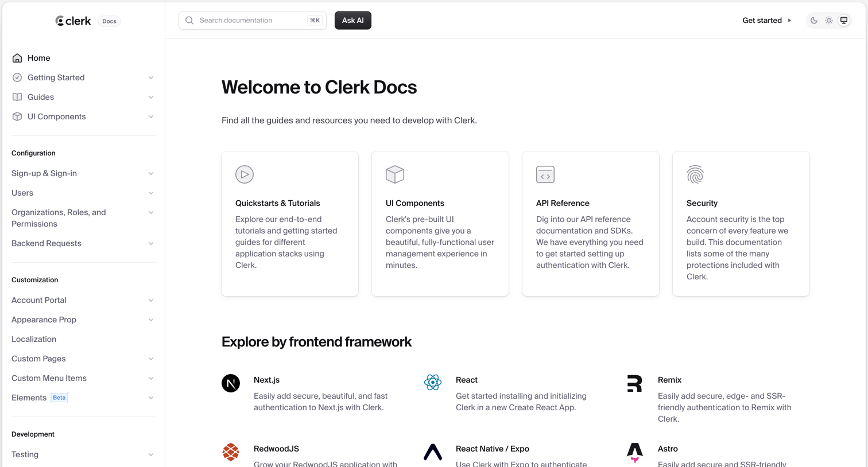Expand Backend Requests chevron
The height and width of the screenshot is (467, 868).
click(x=151, y=243)
